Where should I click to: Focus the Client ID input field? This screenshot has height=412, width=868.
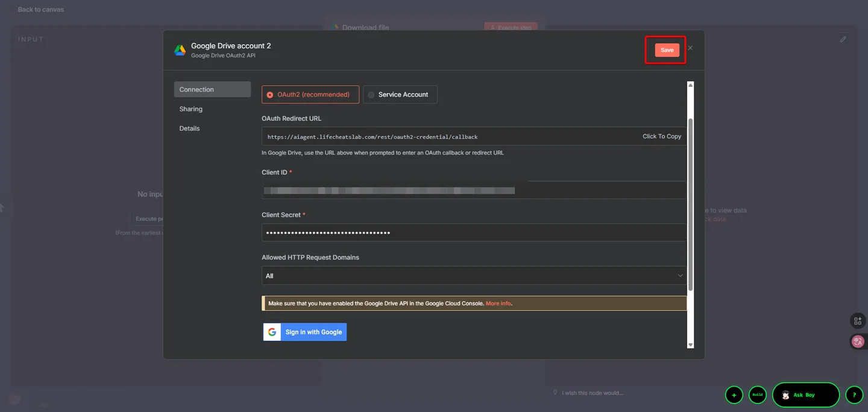474,190
